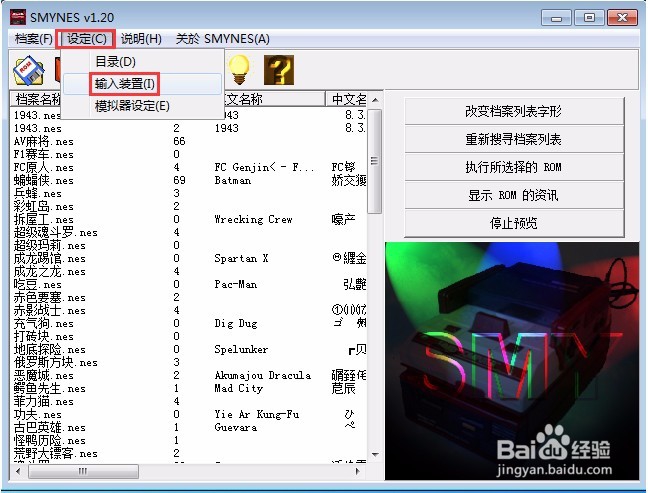Screen dimensions: 648x493
Task: Open the 档案(F) menu
Action: pos(33,39)
